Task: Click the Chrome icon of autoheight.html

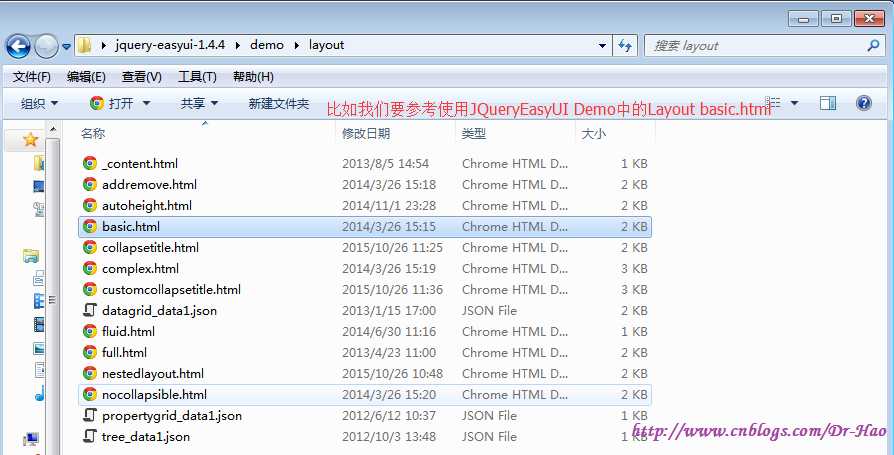Action: (90, 206)
